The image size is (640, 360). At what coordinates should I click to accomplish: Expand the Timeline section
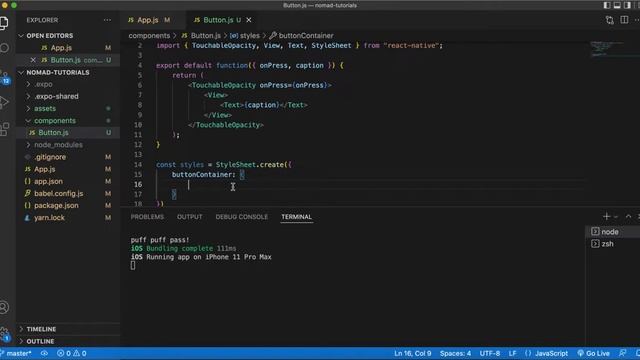68,329
